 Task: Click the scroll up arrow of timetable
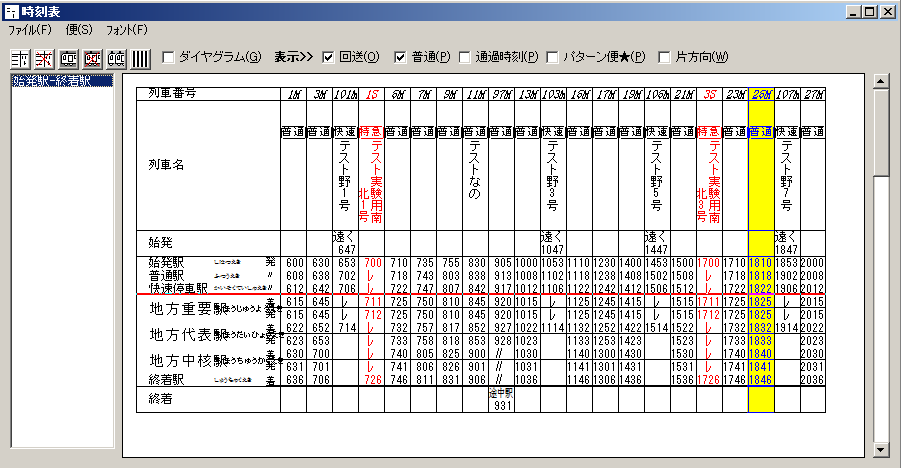881,81
